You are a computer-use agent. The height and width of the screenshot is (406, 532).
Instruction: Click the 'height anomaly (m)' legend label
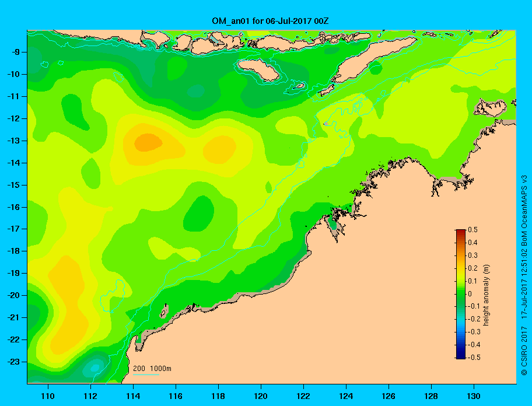[486, 295]
